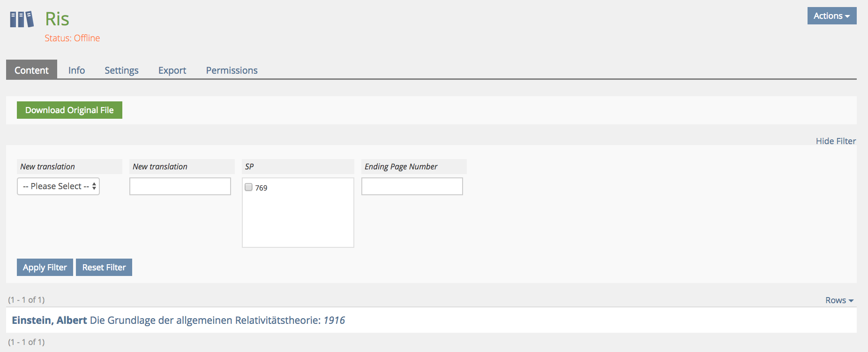Click the Ris title heading
The image size is (868, 352).
pyautogui.click(x=57, y=19)
